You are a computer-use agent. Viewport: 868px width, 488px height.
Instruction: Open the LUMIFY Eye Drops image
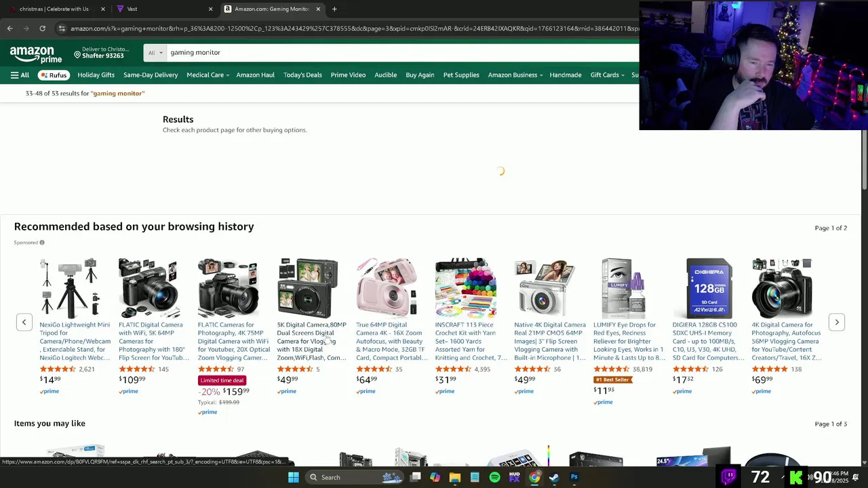tap(624, 288)
